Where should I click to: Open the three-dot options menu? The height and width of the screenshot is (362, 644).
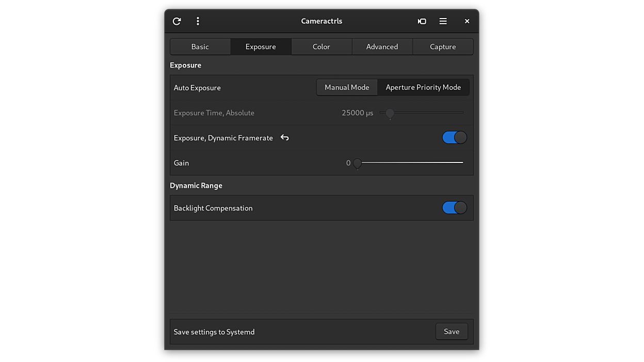pos(198,21)
